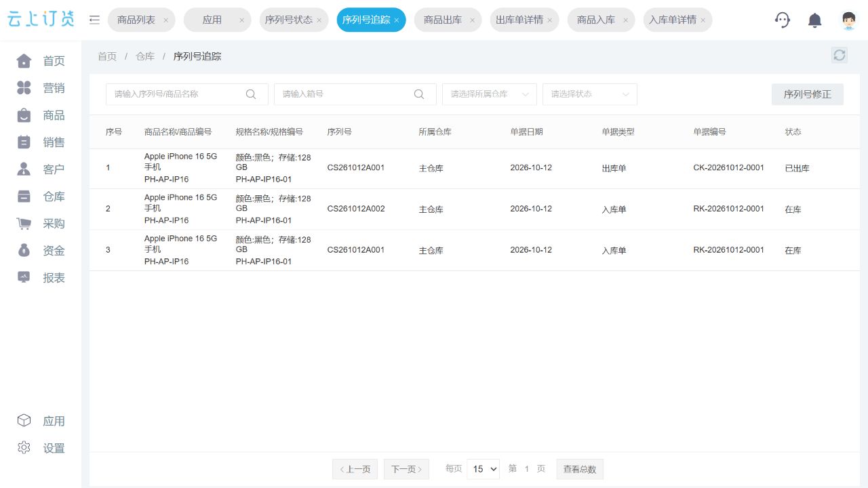Open 销售 in the sidebar
Viewport: 868px width, 488px height.
[x=41, y=142]
